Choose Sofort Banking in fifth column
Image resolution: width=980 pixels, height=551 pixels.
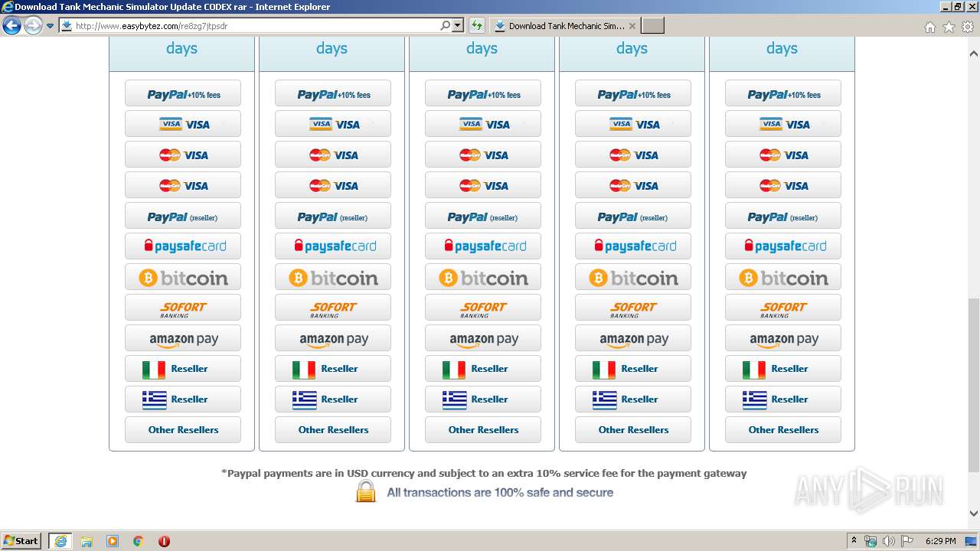click(x=783, y=308)
